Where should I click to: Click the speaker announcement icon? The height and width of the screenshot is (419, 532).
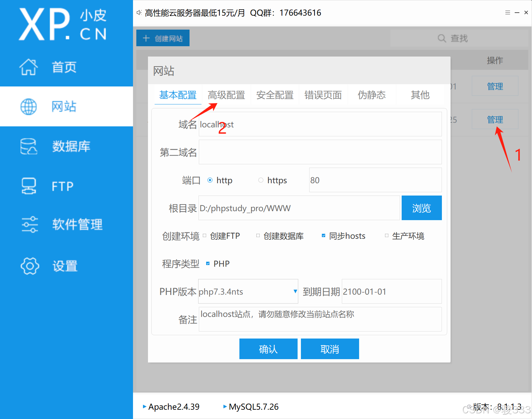coord(139,12)
